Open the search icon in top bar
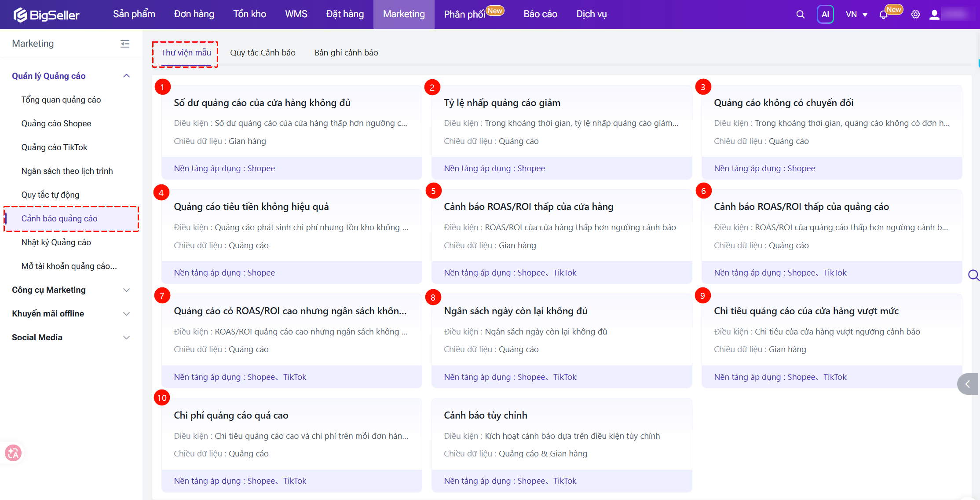980x500 pixels. [x=800, y=15]
